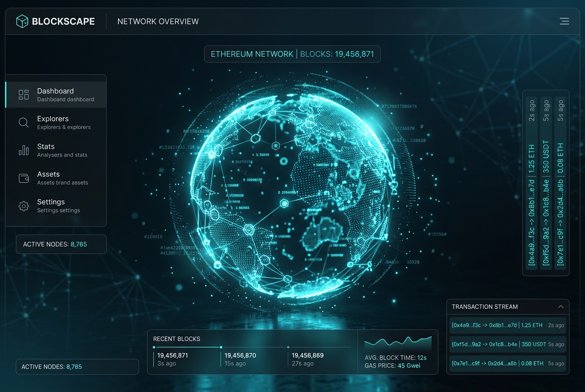Click the vertical 0.08 ETH transaction column

560,183
